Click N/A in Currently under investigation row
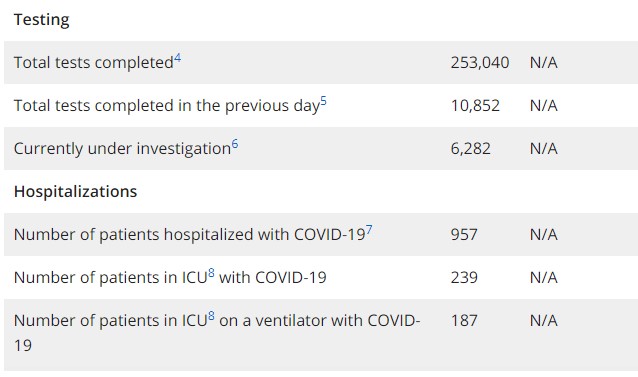638x377 pixels. [x=544, y=148]
